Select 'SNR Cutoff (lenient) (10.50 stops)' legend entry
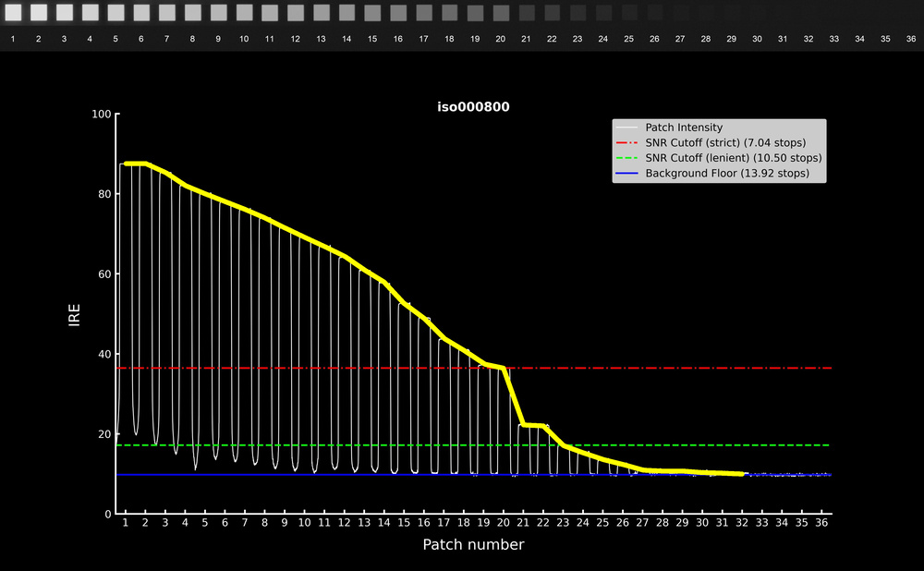924x571 pixels. point(734,158)
